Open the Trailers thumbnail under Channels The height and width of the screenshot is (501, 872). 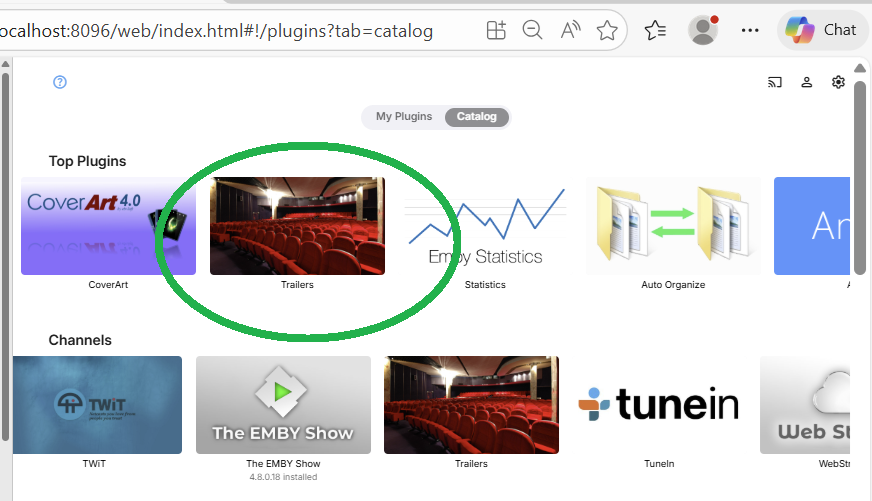471,405
